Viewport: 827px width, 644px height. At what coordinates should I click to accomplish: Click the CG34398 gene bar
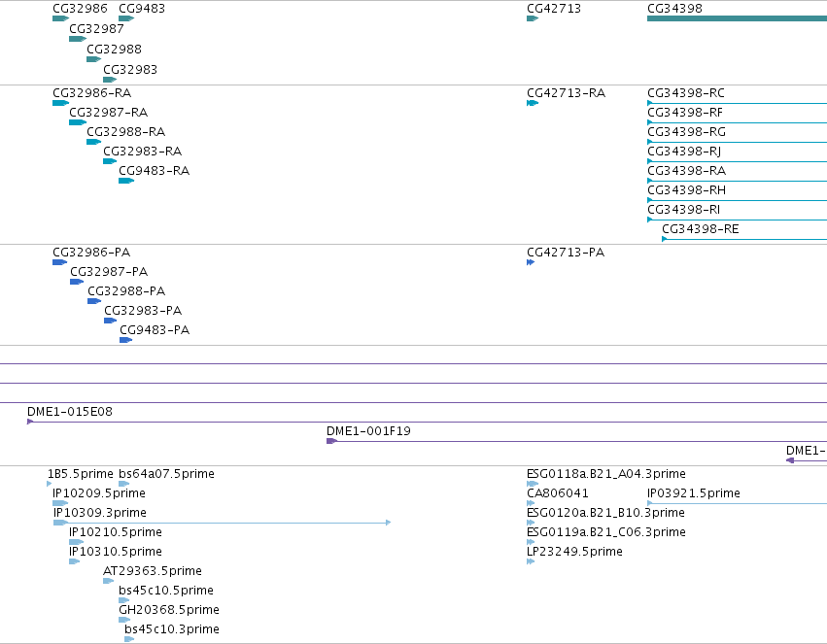(737, 18)
